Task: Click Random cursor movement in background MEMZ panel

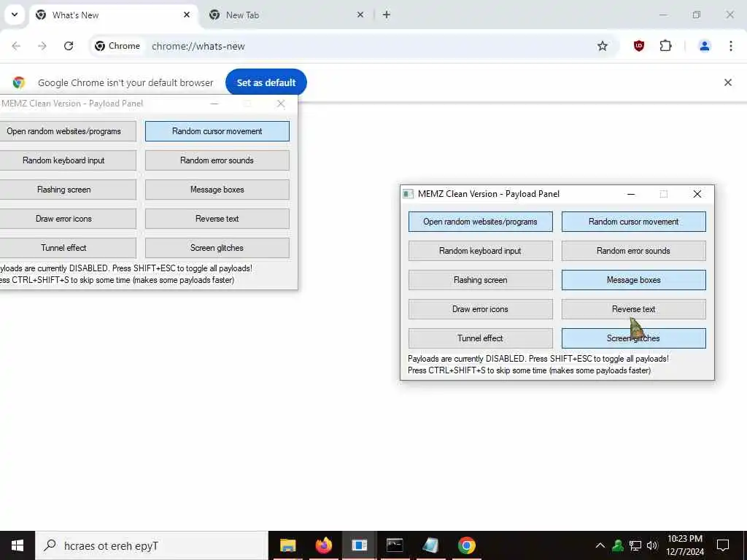Action: [217, 131]
